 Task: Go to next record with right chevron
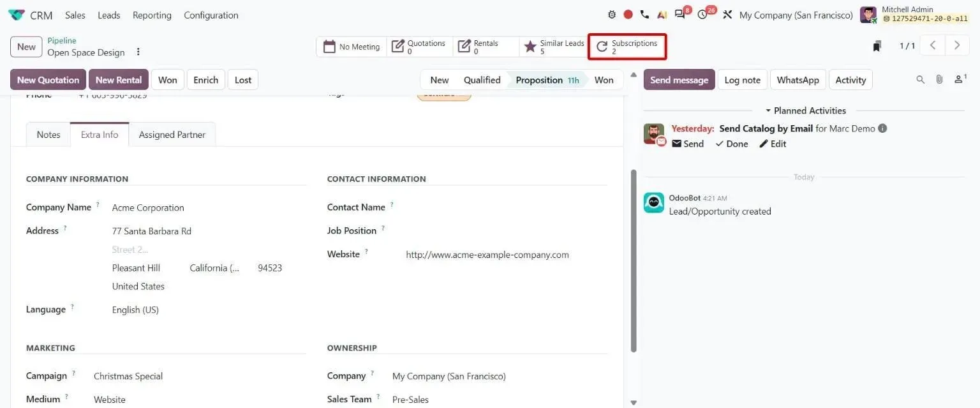(957, 45)
